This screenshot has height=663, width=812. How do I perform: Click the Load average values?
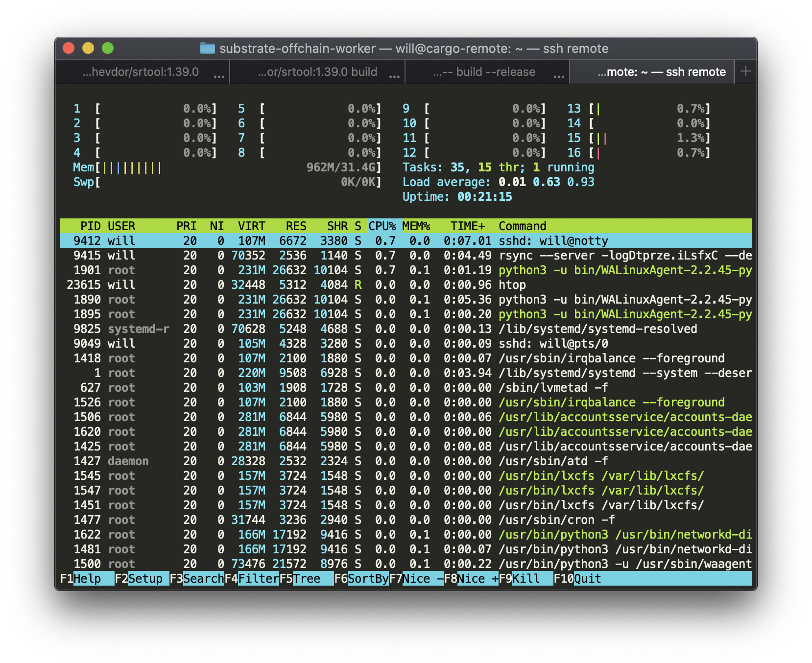tap(547, 182)
